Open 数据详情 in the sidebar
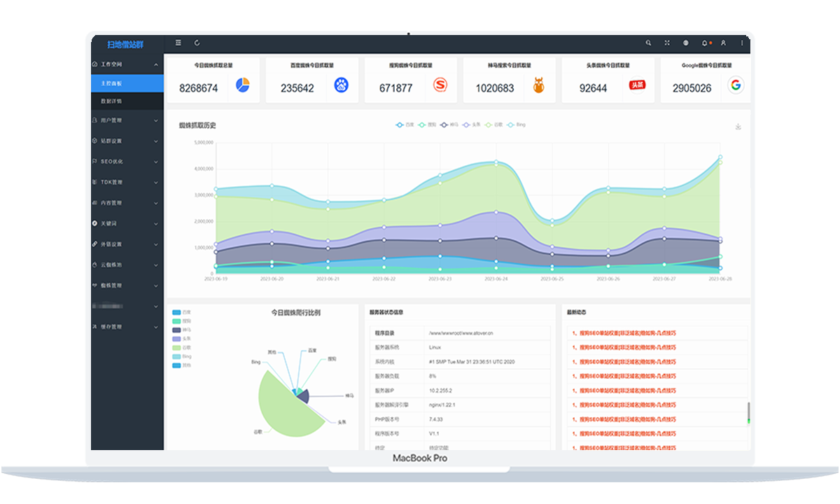 point(127,101)
